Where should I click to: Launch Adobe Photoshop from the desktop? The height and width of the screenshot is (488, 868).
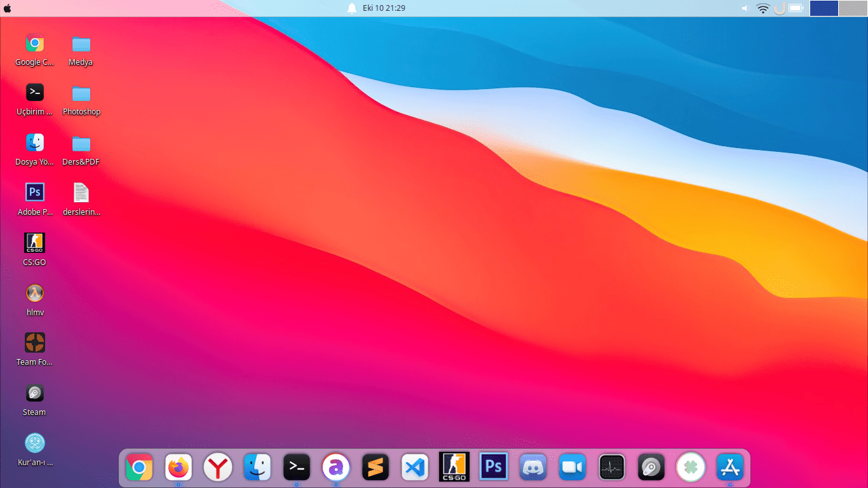[x=34, y=191]
